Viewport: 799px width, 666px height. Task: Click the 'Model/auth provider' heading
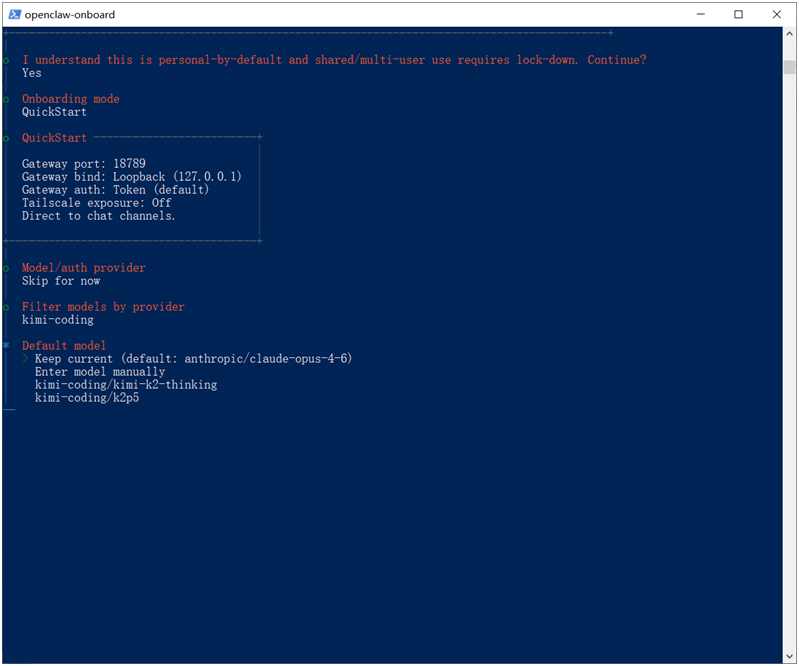(84, 268)
